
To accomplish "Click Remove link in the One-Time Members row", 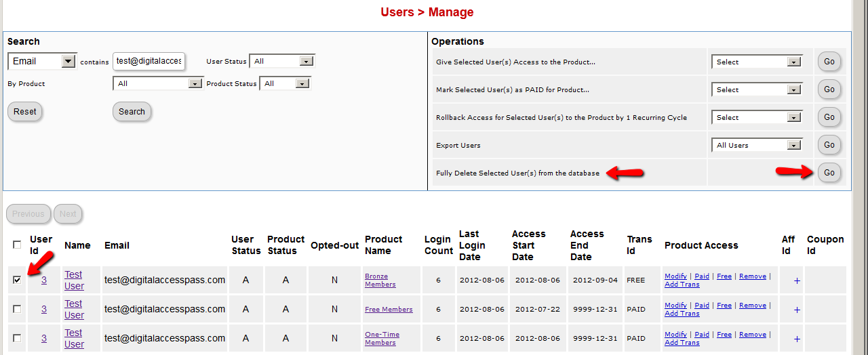I will pos(752,335).
